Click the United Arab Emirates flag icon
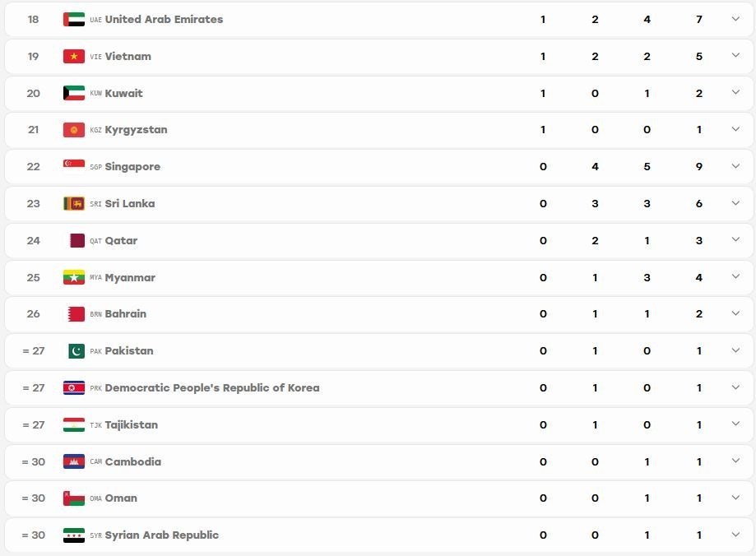This screenshot has height=556, width=756. (x=74, y=19)
